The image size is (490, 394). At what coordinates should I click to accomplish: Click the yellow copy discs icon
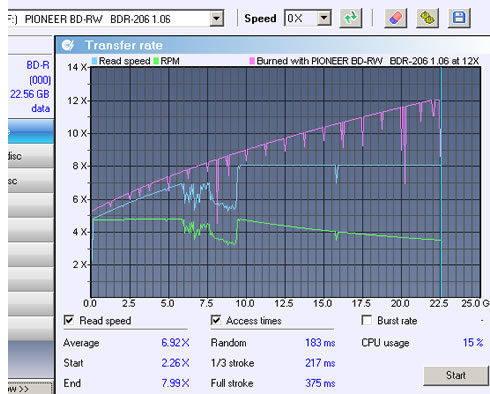click(427, 18)
